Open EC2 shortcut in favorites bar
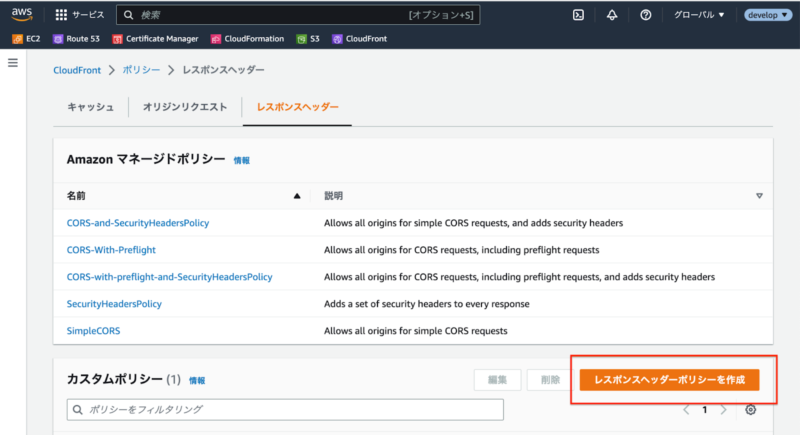Viewport: 800px width, 435px height. pos(26,39)
